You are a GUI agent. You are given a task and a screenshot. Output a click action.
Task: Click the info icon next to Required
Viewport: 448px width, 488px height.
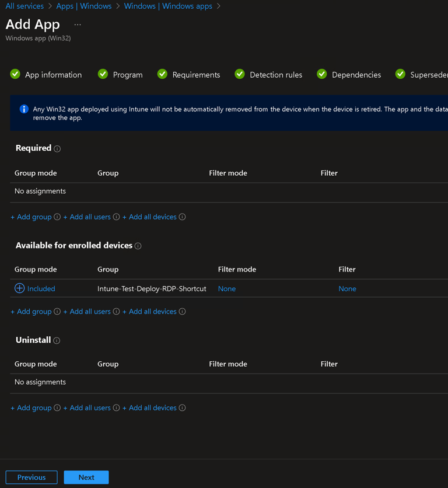pos(57,149)
